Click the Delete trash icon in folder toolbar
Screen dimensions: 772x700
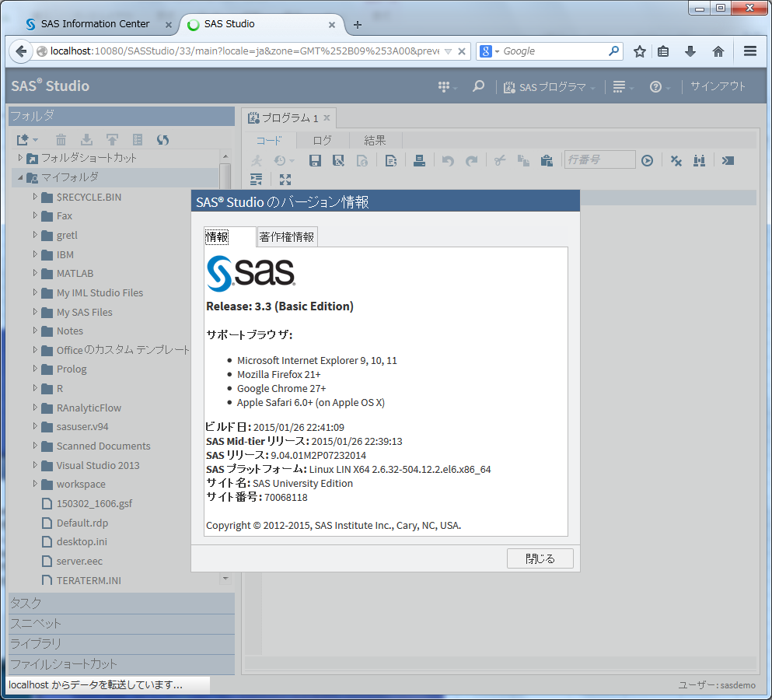(61, 140)
